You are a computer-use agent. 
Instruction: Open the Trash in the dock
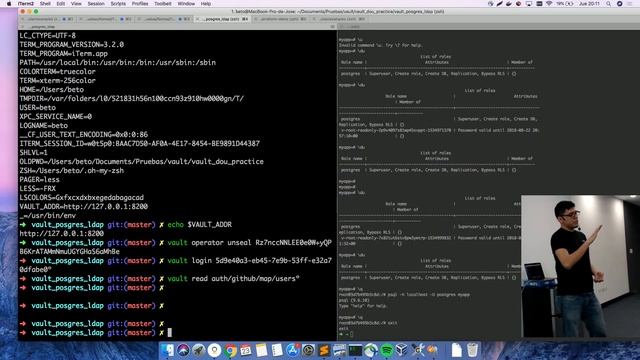tap(472, 350)
